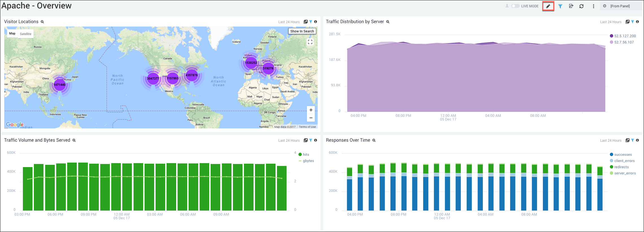
Task: Open the From Panel time range selector
Action: coord(620,6)
